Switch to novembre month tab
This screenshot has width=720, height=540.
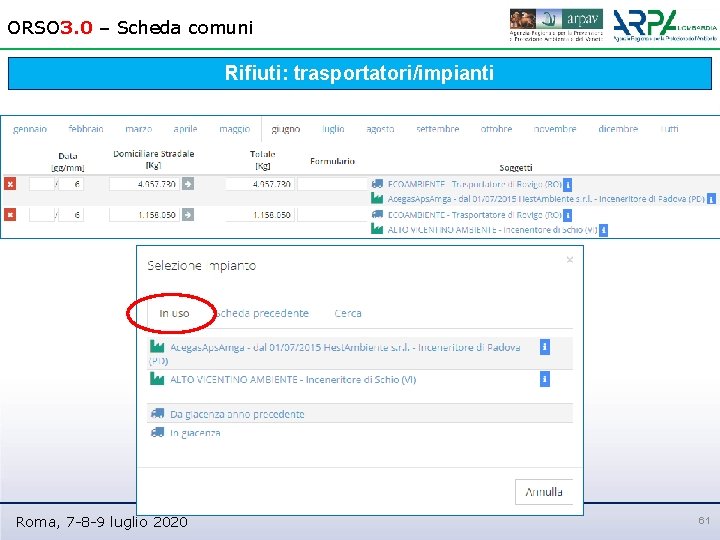pyautogui.click(x=555, y=129)
